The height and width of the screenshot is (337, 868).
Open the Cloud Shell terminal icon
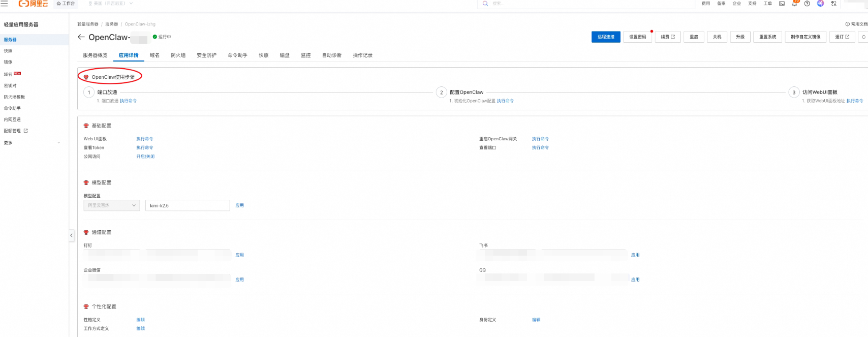(x=782, y=3)
